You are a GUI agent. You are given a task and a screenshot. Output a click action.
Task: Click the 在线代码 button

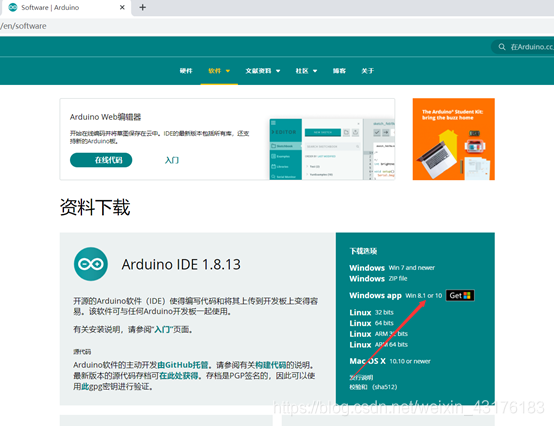(x=101, y=160)
